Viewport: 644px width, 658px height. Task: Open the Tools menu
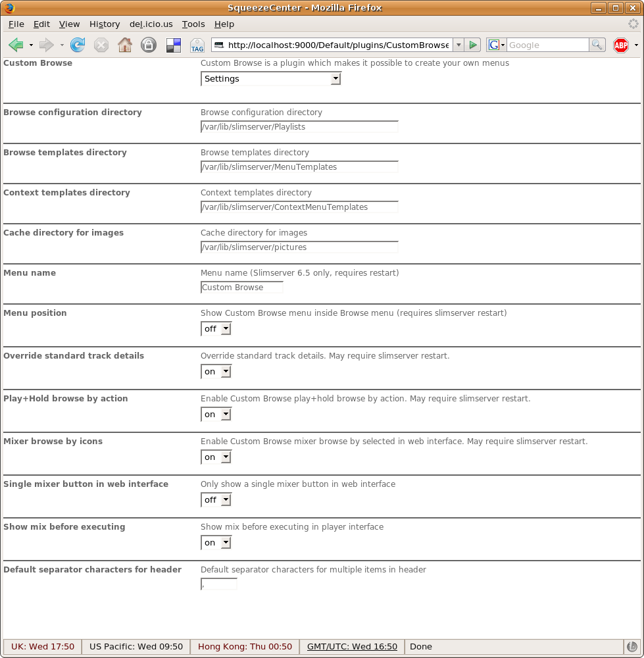(x=193, y=24)
